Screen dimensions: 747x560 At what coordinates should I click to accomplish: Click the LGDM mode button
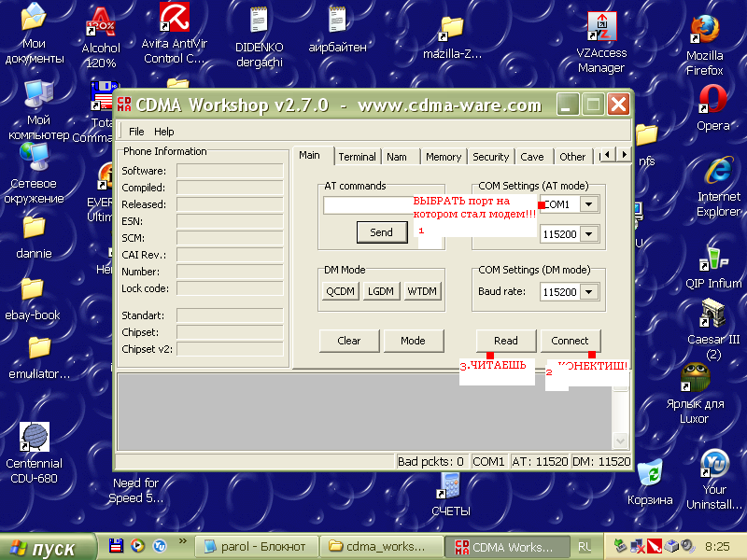pyautogui.click(x=381, y=291)
